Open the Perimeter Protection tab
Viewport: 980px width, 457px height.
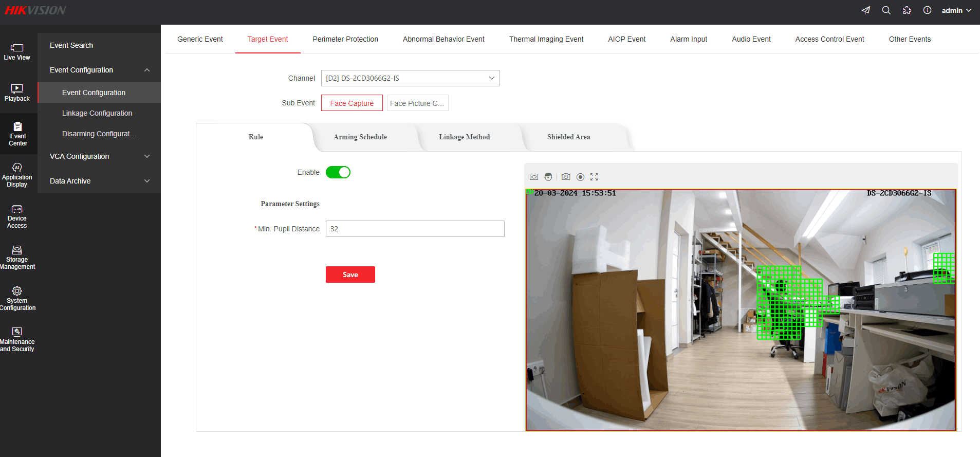[x=345, y=39]
